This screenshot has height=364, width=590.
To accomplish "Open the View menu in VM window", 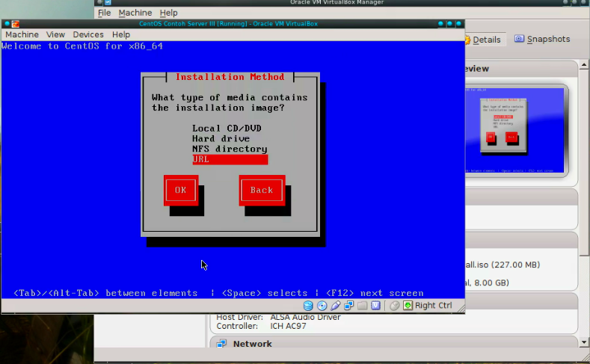I will [55, 34].
